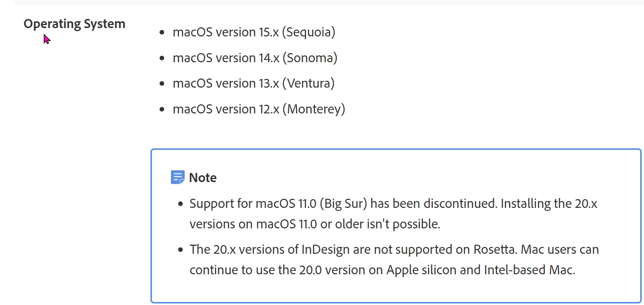Image resolution: width=644 pixels, height=305 pixels.
Task: Click the word "Rosetta" in the note
Action: pyautogui.click(x=495, y=250)
